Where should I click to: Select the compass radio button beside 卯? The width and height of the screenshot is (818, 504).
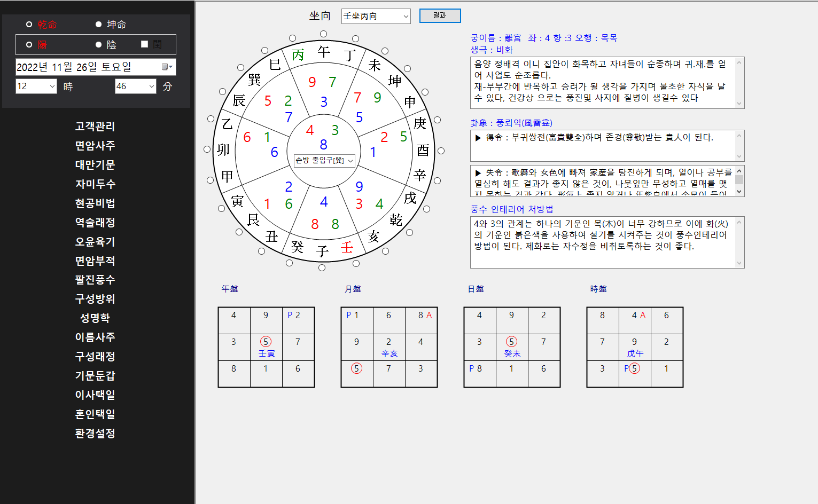(207, 149)
